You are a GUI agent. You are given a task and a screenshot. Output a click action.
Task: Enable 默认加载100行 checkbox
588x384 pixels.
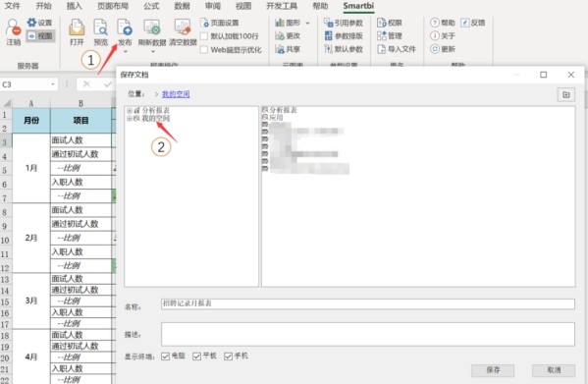[x=204, y=36]
